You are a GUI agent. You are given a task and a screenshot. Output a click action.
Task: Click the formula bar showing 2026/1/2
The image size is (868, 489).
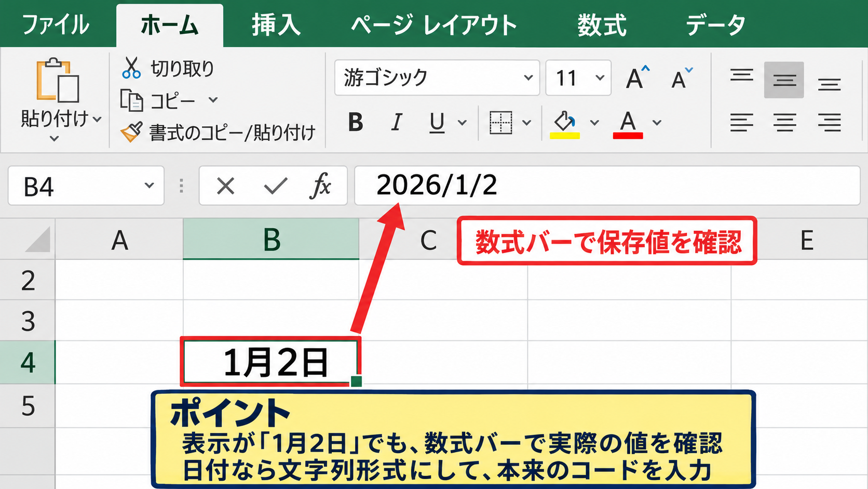(607, 186)
